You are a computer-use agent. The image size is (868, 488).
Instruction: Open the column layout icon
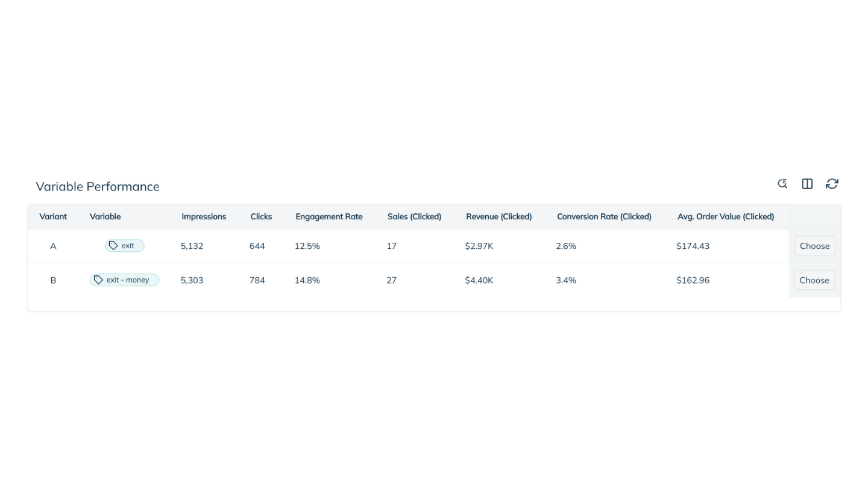(807, 184)
